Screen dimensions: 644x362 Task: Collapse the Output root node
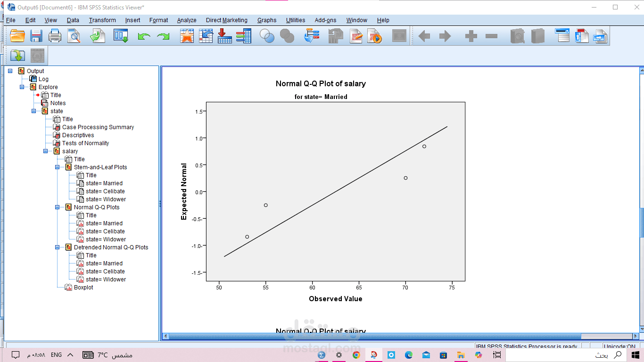(10, 71)
